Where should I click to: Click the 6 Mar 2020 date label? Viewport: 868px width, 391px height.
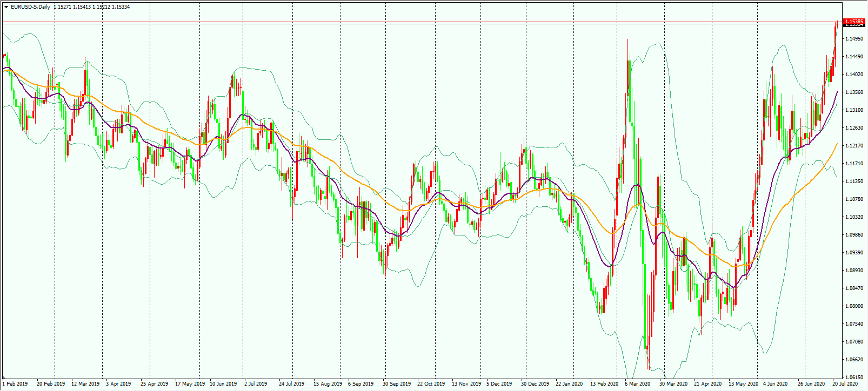click(638, 384)
